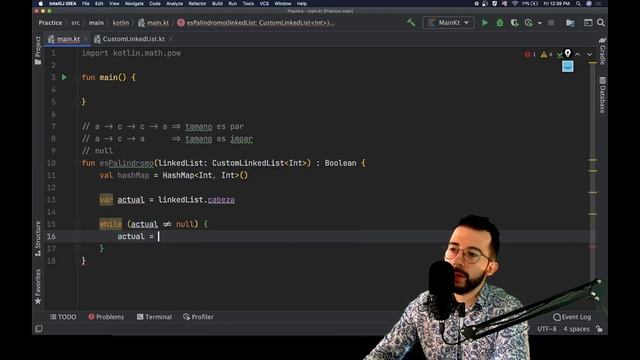Click the read-only lock icon in status bar
The image size is (640, 360).
(x=599, y=329)
